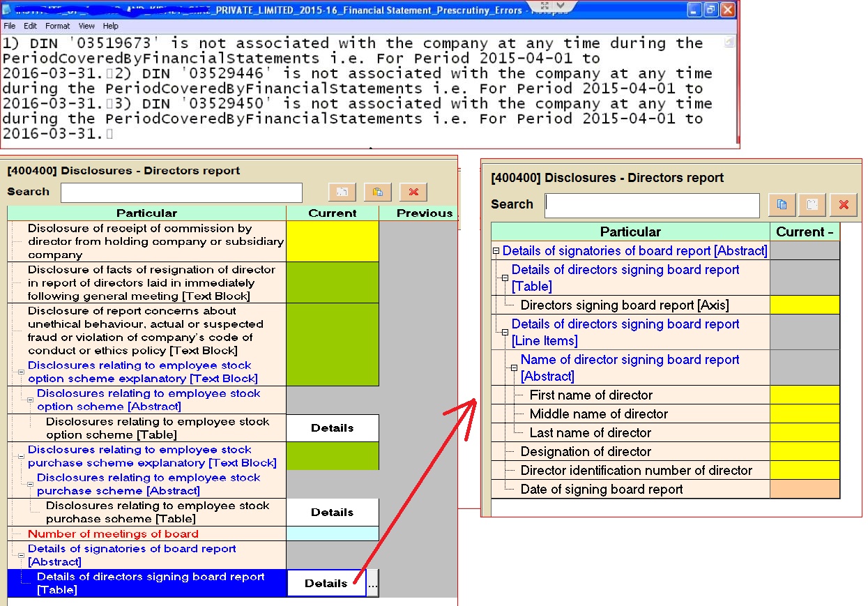Collapse Details of signatories of board report in right panel
The height and width of the screenshot is (606, 868).
[x=496, y=251]
